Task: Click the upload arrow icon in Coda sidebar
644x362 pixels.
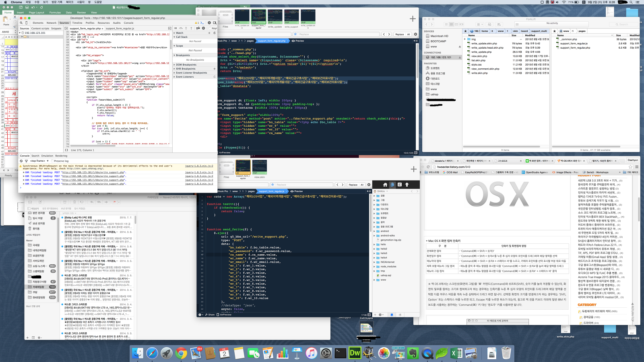Action: [407, 185]
